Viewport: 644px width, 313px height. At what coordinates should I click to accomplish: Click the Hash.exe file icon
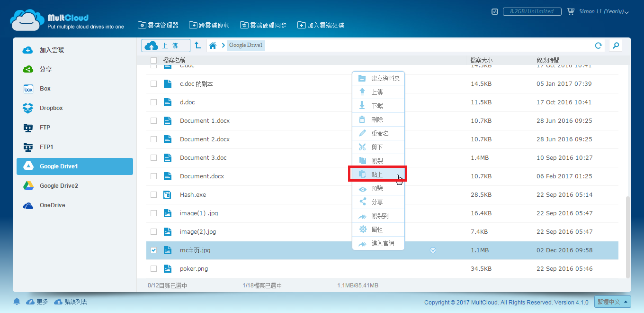[x=167, y=194]
